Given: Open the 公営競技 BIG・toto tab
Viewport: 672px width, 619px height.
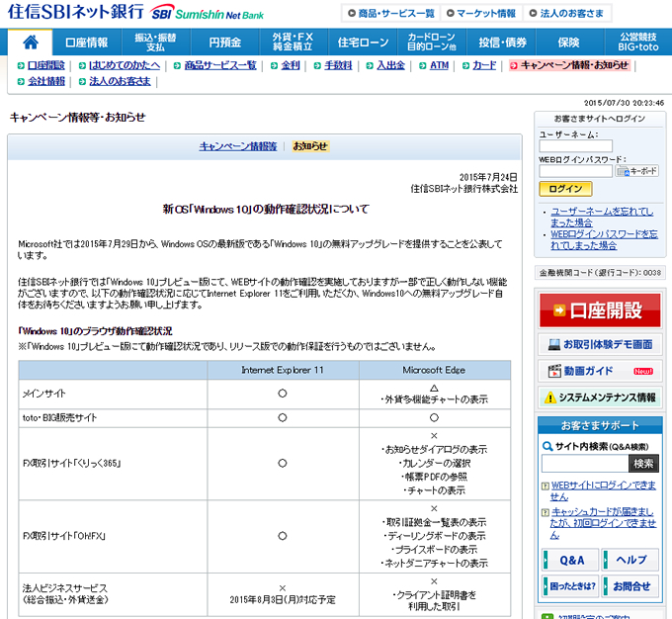Looking at the screenshot, I should point(638,43).
